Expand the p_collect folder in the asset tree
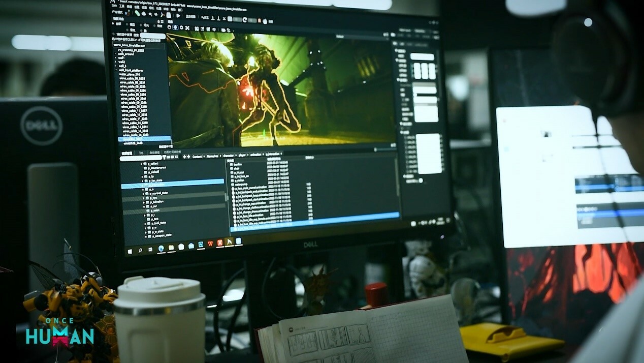The height and width of the screenshot is (363, 644). point(142,164)
